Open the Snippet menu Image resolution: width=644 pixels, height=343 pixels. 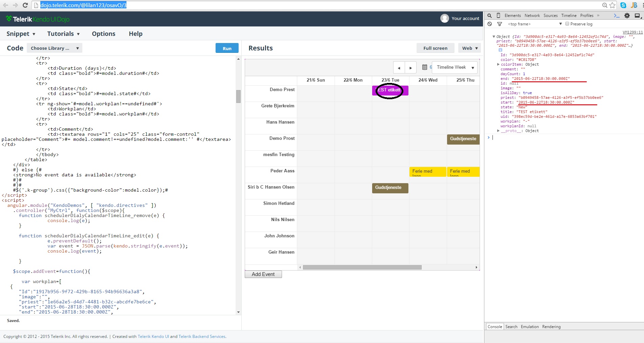(21, 34)
